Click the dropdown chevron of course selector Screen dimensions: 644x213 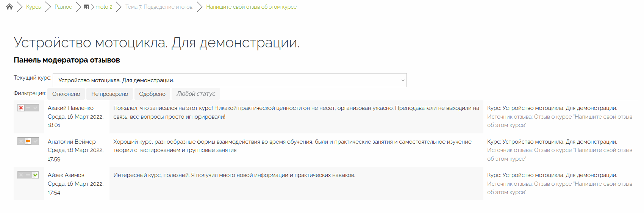(x=403, y=80)
